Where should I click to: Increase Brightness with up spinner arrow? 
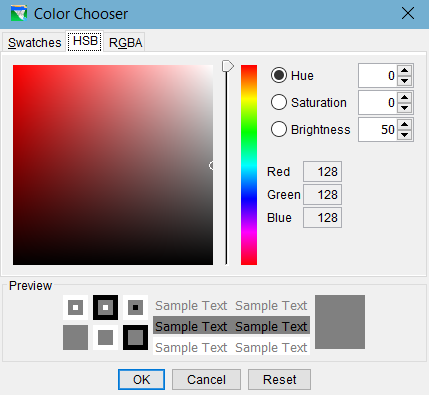[x=405, y=124]
